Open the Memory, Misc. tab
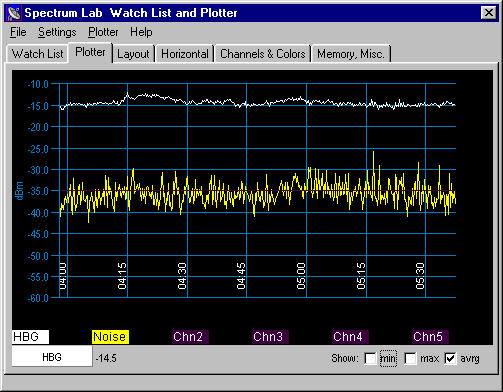Viewport: 503px width, 392px height. [351, 54]
